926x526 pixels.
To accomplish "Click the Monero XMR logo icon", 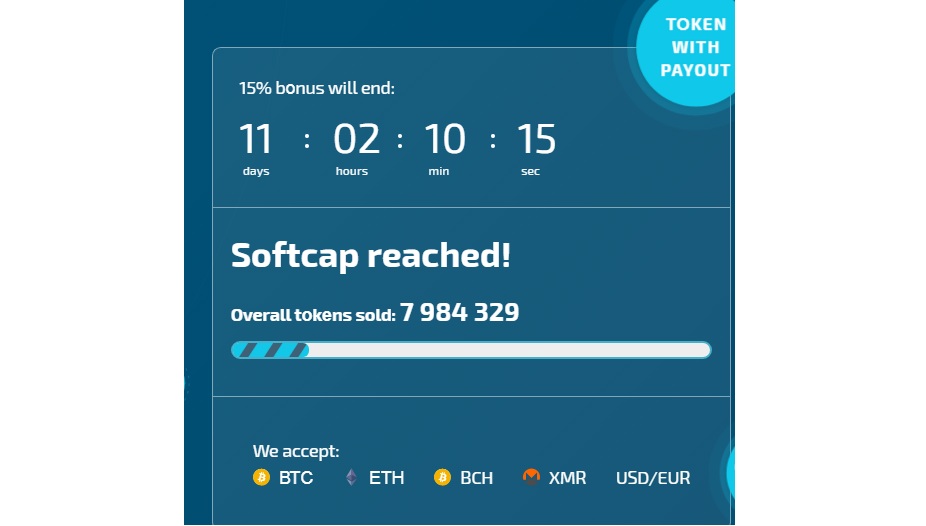I will pyautogui.click(x=531, y=477).
